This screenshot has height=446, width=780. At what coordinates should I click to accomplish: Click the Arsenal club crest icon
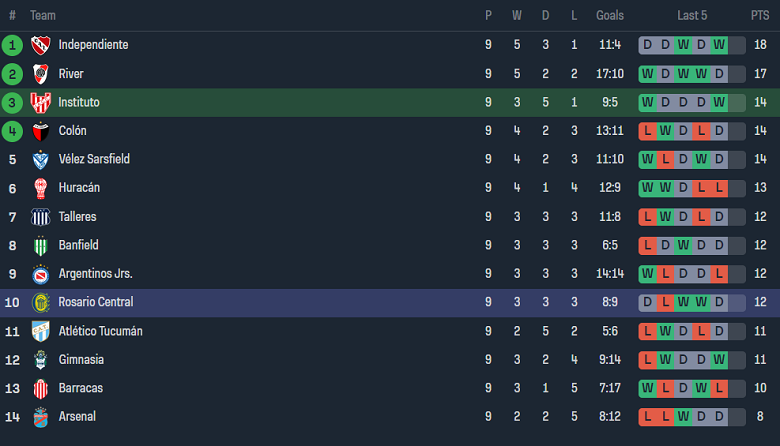40,416
